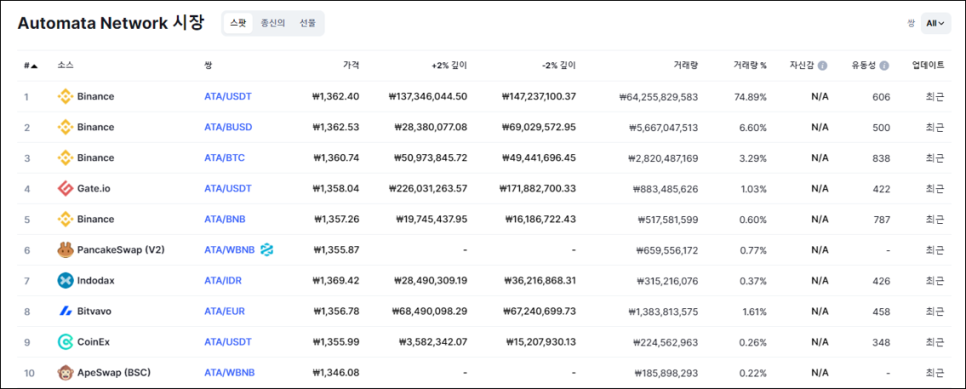
Task: Click info icon next to 자신감 header
Action: tap(822, 65)
